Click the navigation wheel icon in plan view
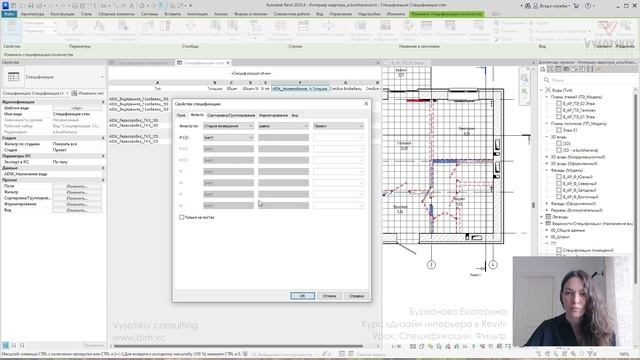The height and width of the screenshot is (360, 640). click(x=524, y=78)
